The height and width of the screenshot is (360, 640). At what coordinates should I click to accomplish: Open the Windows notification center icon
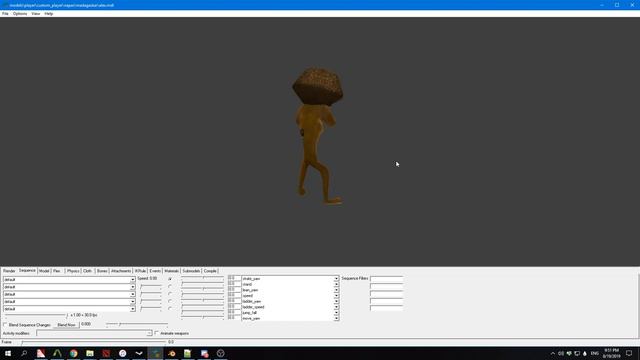click(x=629, y=353)
